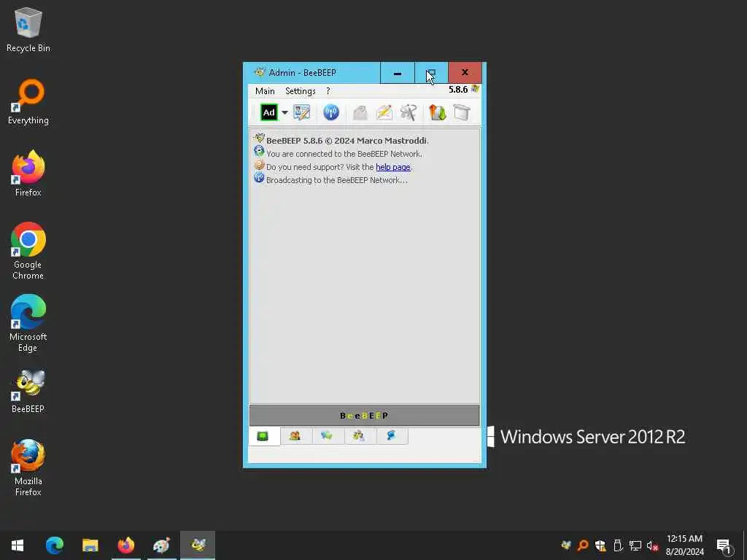Open the Main menu
The width and height of the screenshot is (747, 560).
click(x=265, y=91)
